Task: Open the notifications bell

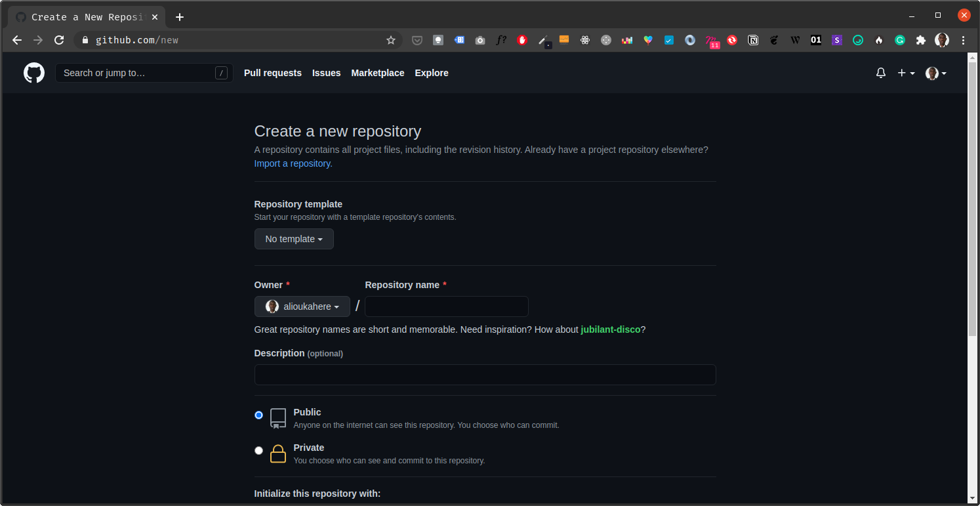Action: point(880,73)
